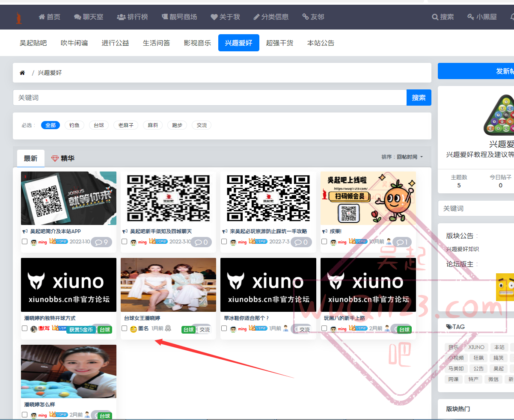514x420 pixels.
Task: Click 兴趣爱好 in the breadcrumb
Action: pos(50,73)
